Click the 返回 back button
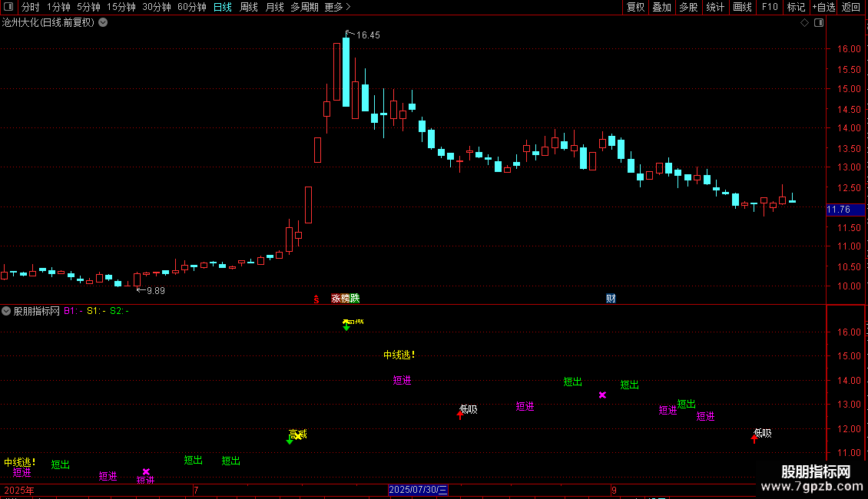 point(851,7)
